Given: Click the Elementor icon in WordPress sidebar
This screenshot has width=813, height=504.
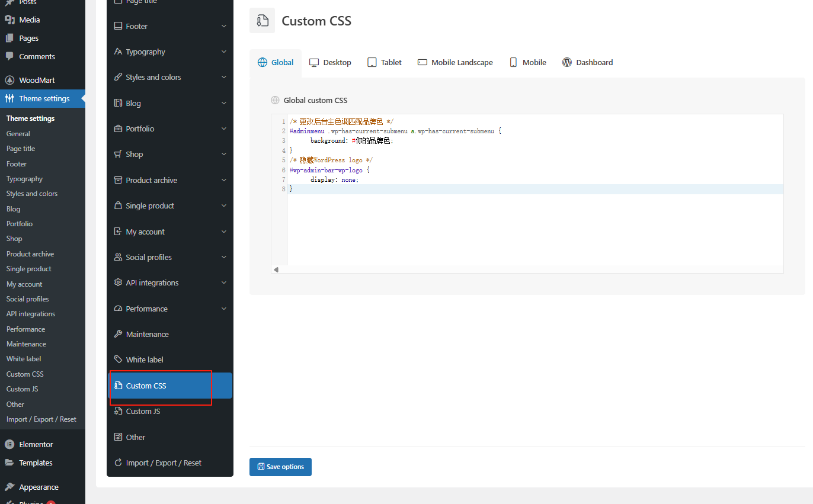Looking at the screenshot, I should click(9, 444).
